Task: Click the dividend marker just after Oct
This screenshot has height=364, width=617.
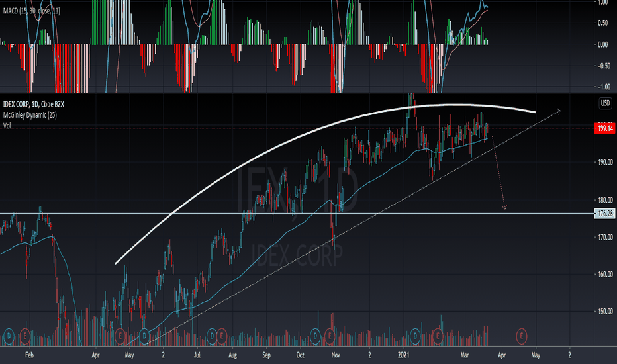Action: 315,336
